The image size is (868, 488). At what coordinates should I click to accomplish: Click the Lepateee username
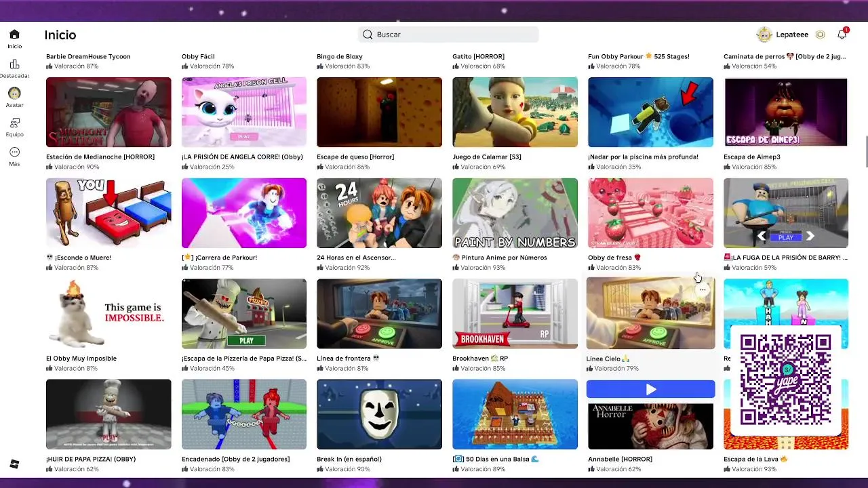[x=792, y=35]
